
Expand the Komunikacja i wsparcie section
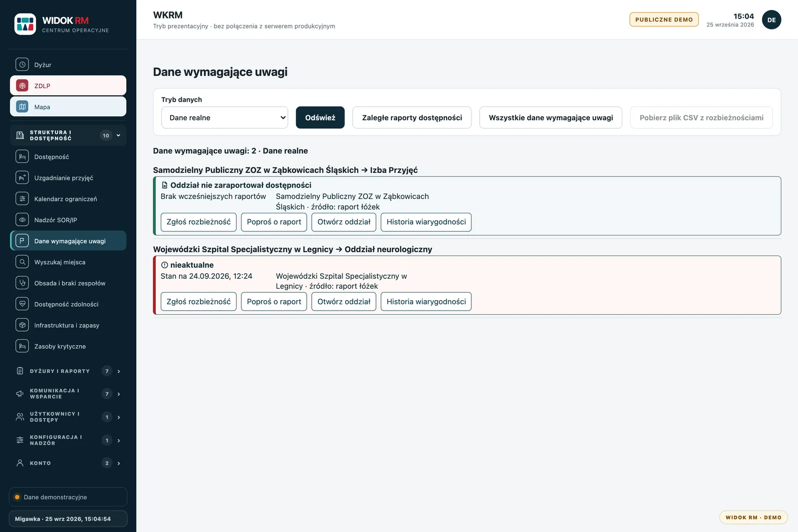click(68, 394)
